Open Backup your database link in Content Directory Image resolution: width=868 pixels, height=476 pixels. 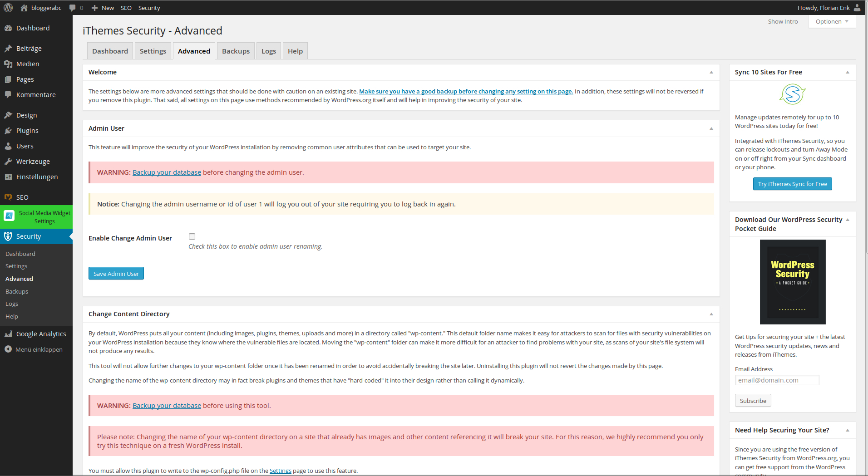pos(167,406)
